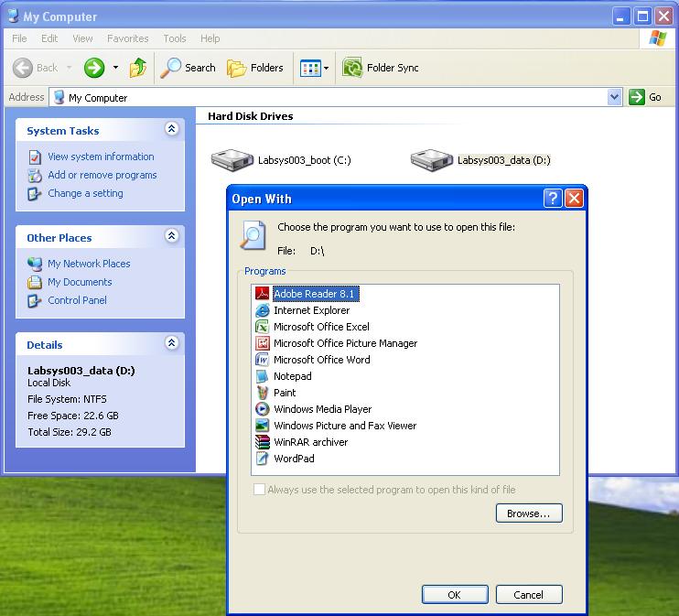Select "Windows Media Player" program name
This screenshot has height=616, width=679.
(323, 409)
